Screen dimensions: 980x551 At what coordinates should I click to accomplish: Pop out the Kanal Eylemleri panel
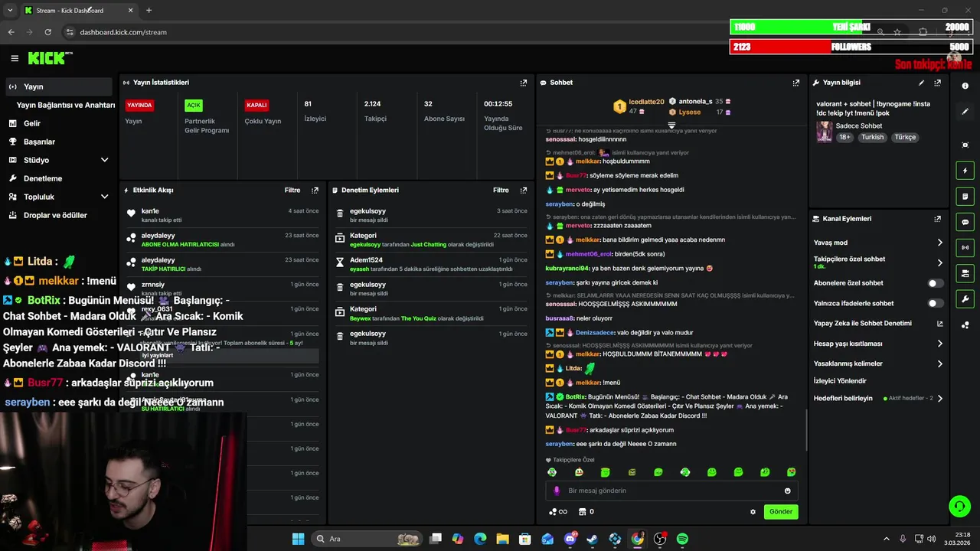937,219
